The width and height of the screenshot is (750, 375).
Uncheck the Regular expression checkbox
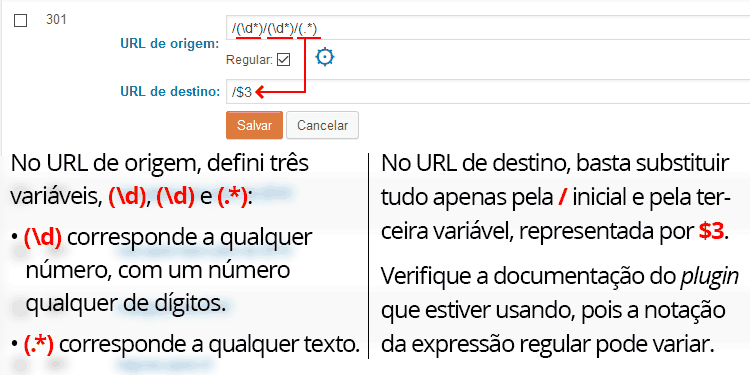pyautogui.click(x=284, y=60)
